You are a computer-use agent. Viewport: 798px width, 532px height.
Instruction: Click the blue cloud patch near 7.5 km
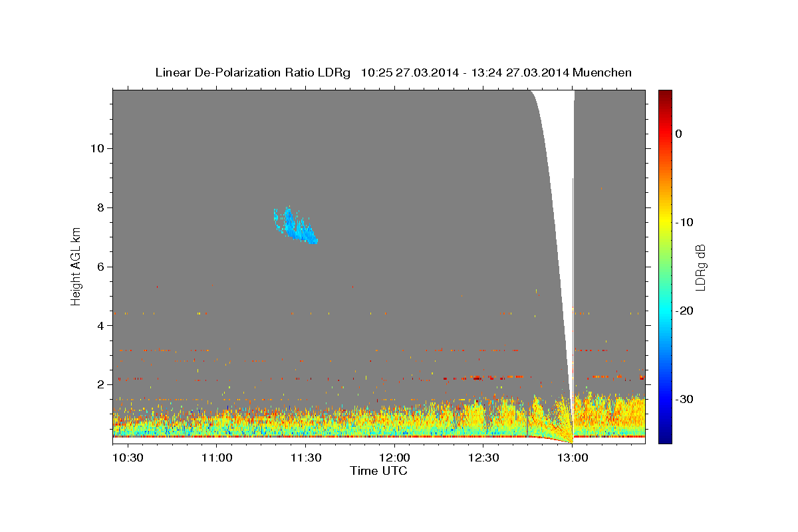coord(296,226)
